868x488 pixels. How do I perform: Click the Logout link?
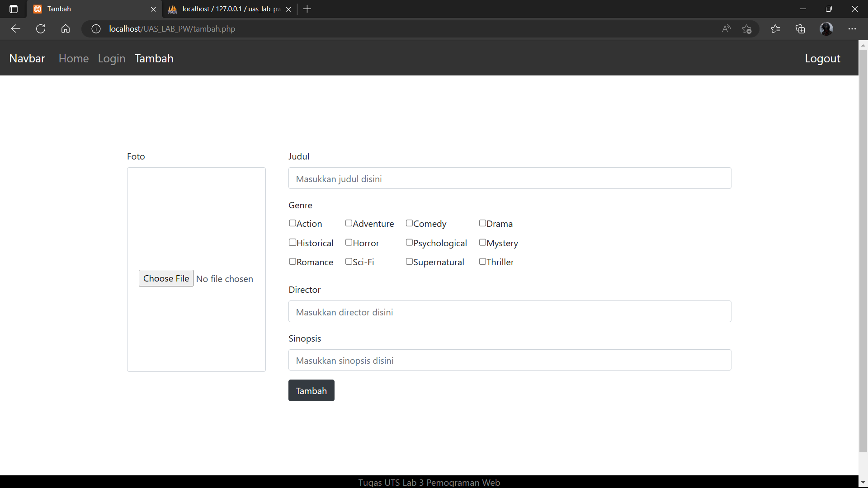pyautogui.click(x=822, y=58)
